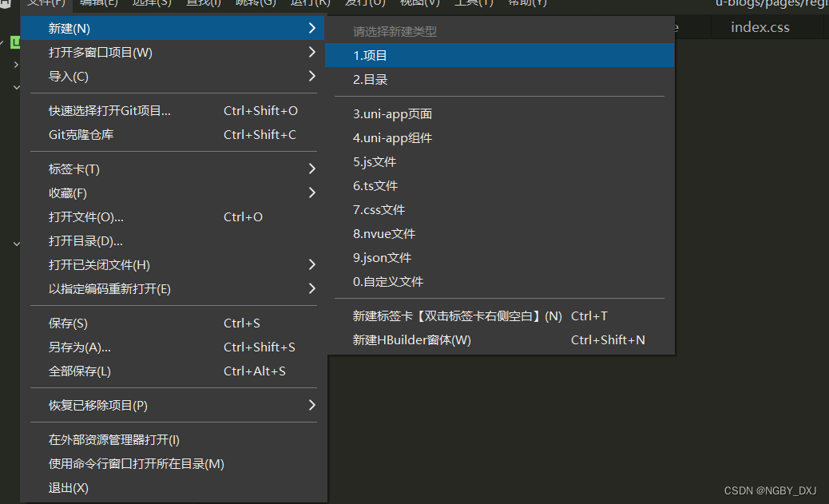Open the 视图(V) menu bar item
The width and height of the screenshot is (829, 504).
pos(420,3)
